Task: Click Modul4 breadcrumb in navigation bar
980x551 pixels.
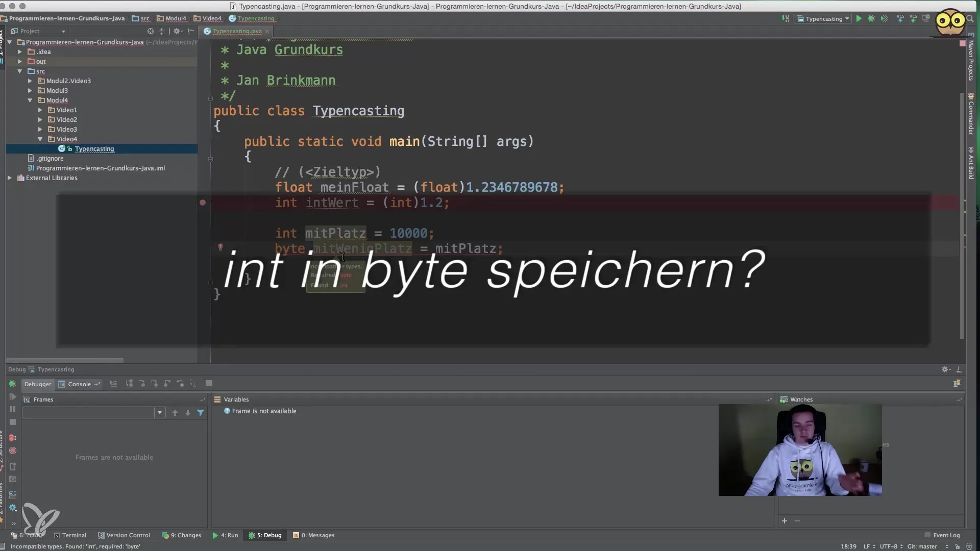Action: coord(171,18)
